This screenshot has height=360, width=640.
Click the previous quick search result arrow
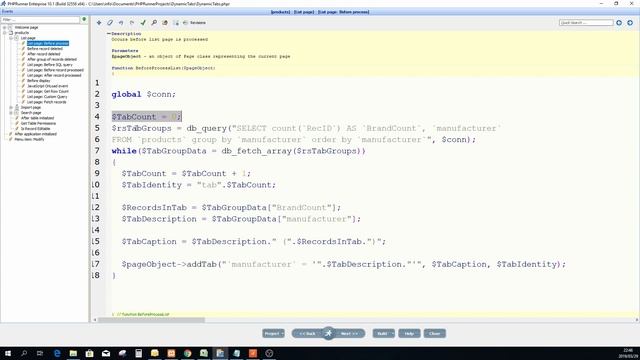619,23
